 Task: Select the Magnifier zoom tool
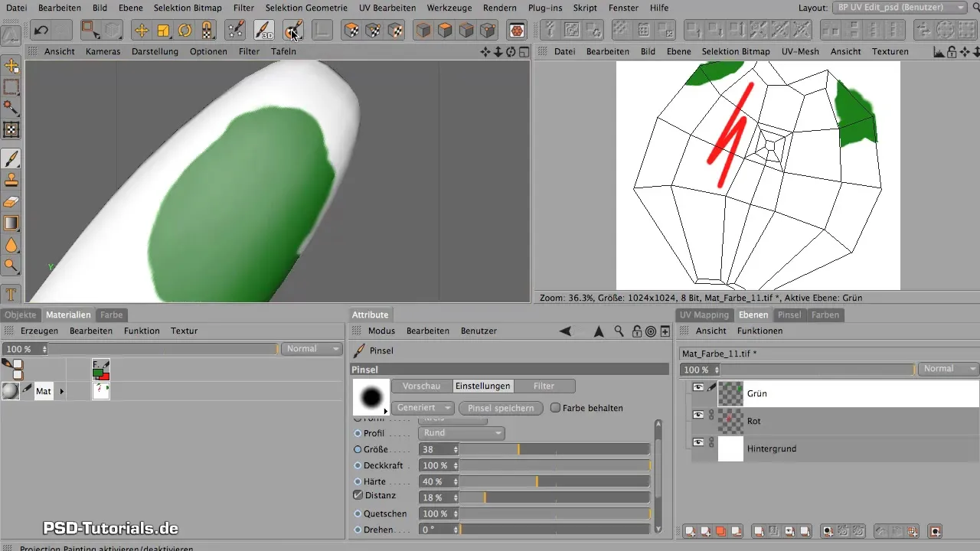(11, 266)
